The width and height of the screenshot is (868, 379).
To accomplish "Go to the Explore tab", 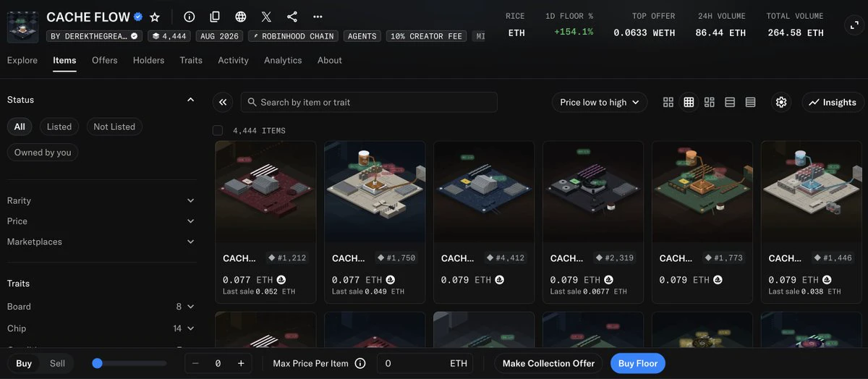I will [22, 60].
